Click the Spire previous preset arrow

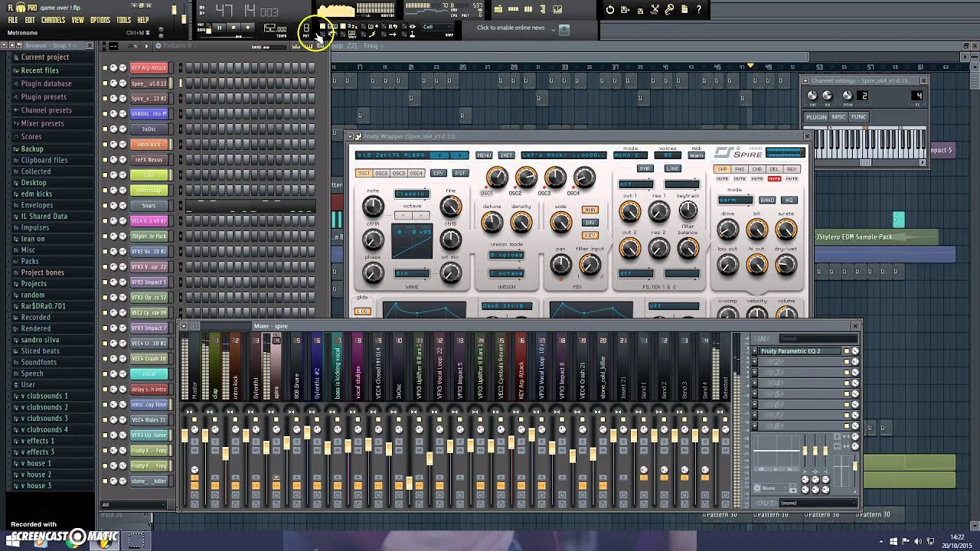point(439,155)
